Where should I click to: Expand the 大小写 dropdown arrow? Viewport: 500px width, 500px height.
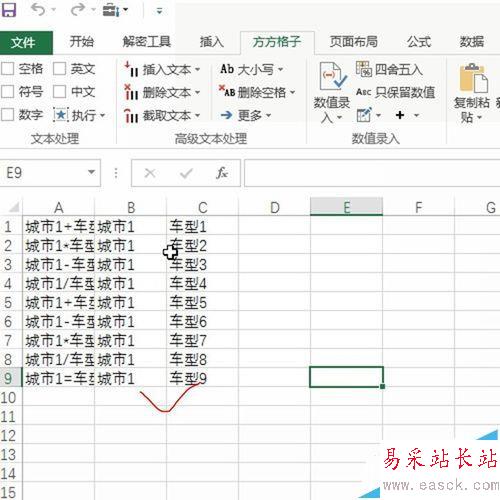pyautogui.click(x=280, y=69)
